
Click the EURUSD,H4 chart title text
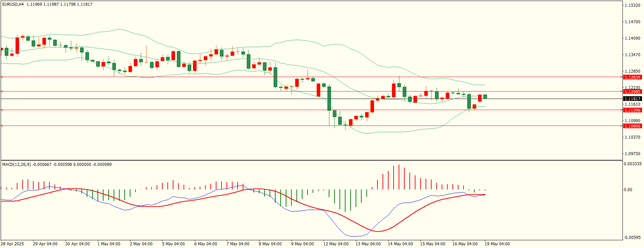pos(13,4)
